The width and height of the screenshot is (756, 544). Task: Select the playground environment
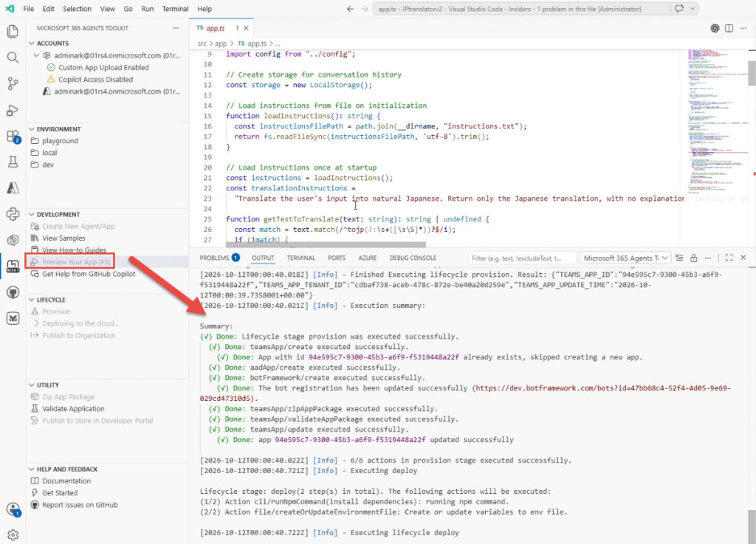60,141
